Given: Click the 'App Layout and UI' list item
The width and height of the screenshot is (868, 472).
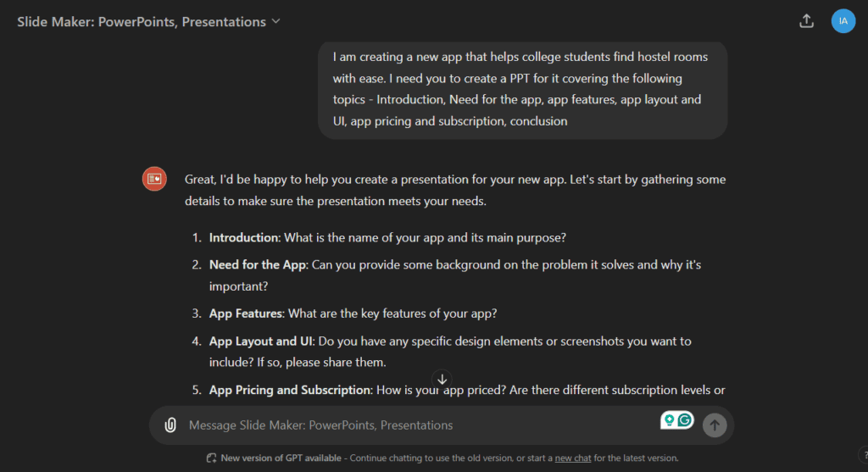Looking at the screenshot, I should pos(261,341).
